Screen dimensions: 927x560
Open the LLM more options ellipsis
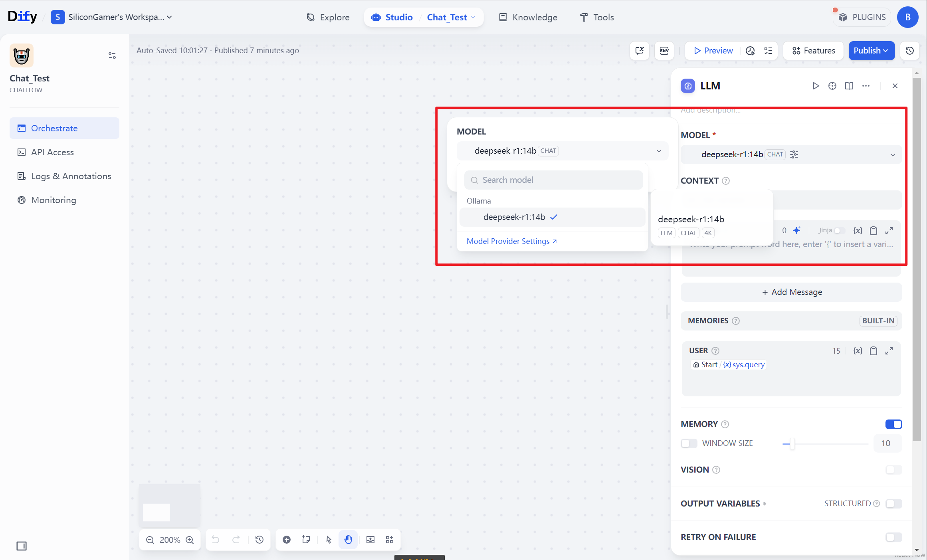866,86
